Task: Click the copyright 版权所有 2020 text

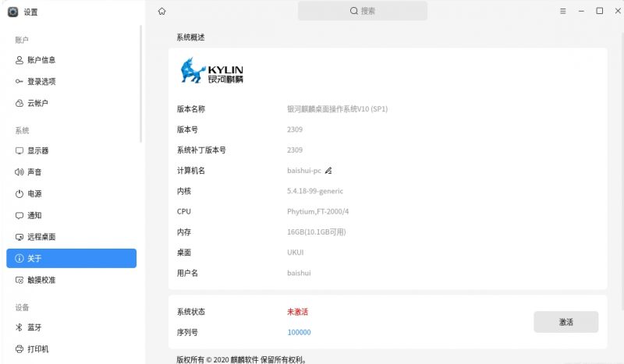Action: coord(241,359)
